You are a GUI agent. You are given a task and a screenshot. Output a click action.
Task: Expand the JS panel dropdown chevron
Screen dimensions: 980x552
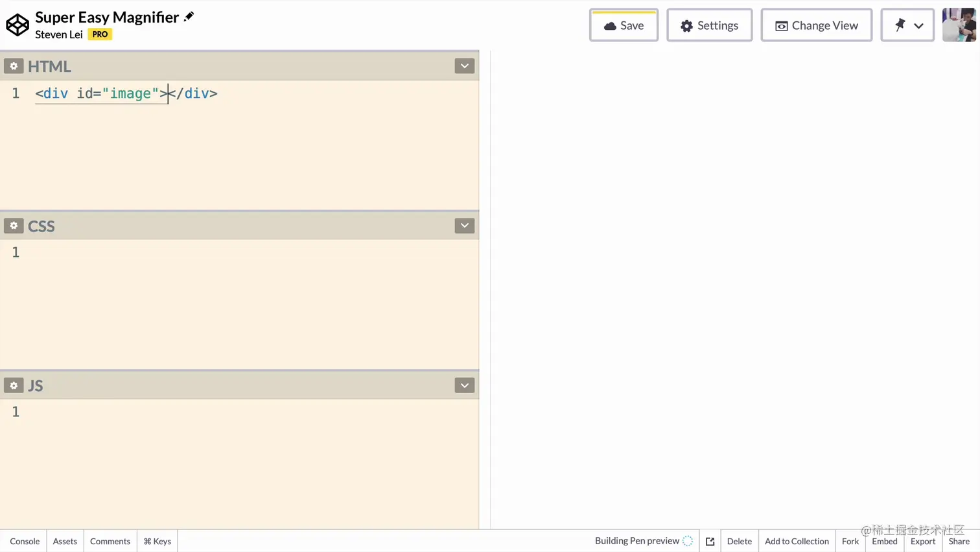click(464, 385)
